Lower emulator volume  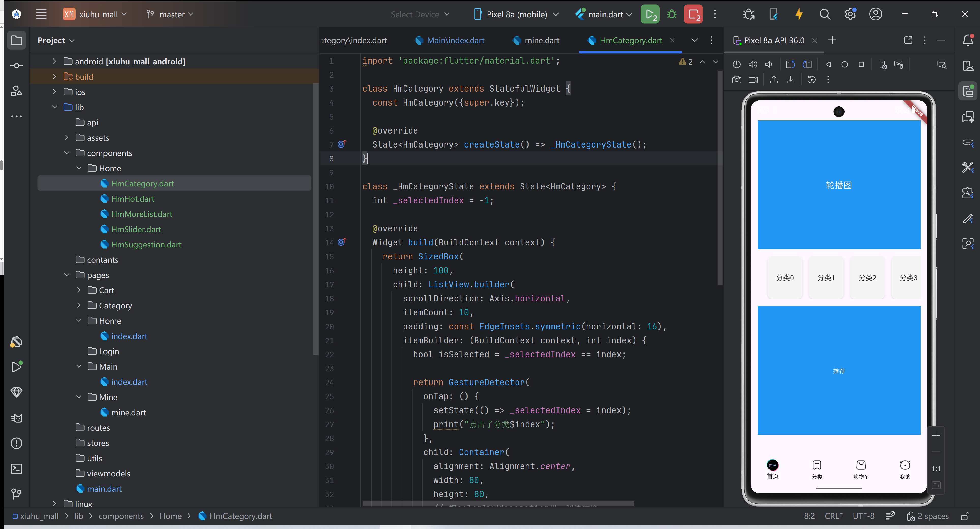[769, 64]
